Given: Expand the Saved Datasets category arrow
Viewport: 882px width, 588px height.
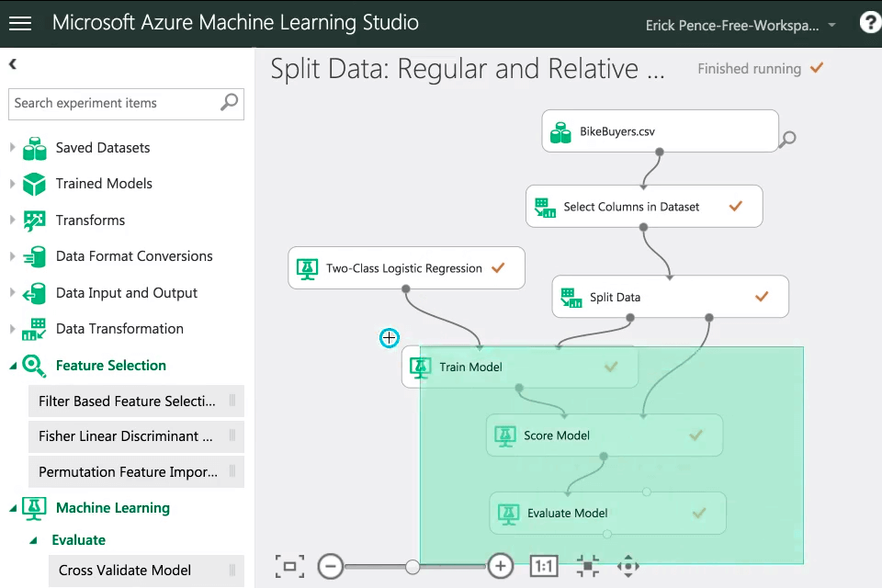Looking at the screenshot, I should click(x=12, y=147).
